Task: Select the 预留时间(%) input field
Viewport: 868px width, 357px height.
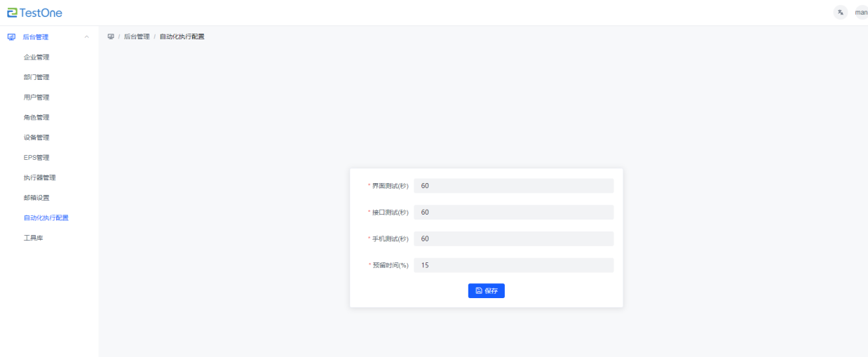Action: (513, 265)
